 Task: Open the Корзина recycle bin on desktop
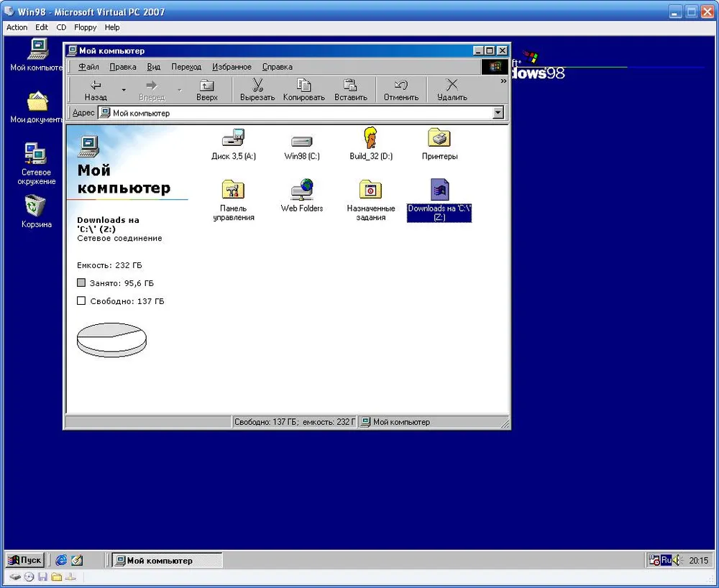(35, 207)
